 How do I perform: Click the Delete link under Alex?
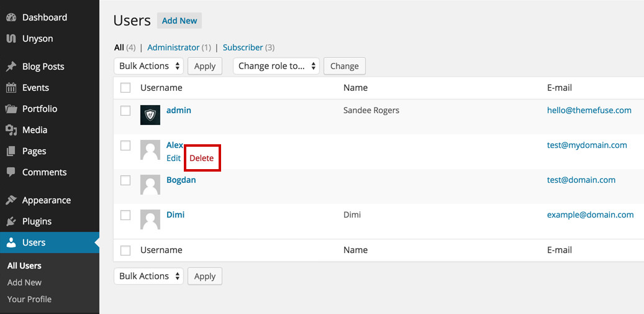[202, 158]
